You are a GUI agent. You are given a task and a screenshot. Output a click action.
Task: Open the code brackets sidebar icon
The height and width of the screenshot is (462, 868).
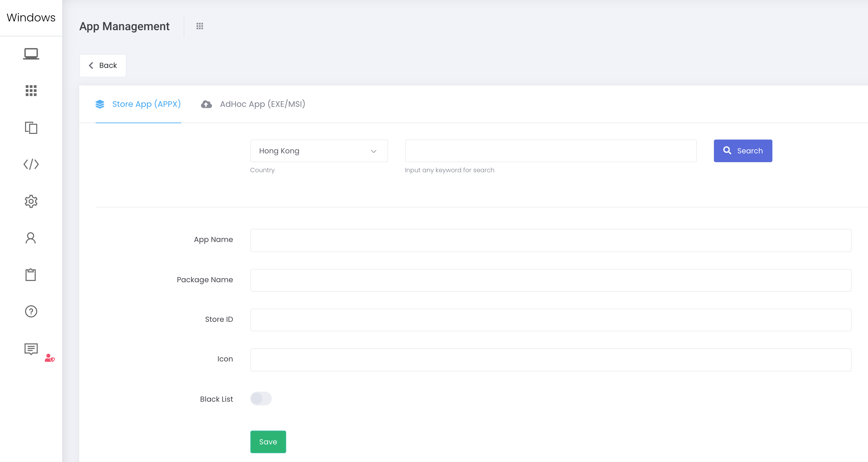click(x=31, y=164)
